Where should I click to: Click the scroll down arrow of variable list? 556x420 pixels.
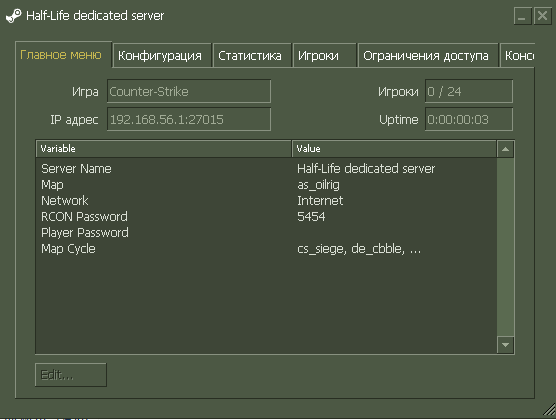505,345
